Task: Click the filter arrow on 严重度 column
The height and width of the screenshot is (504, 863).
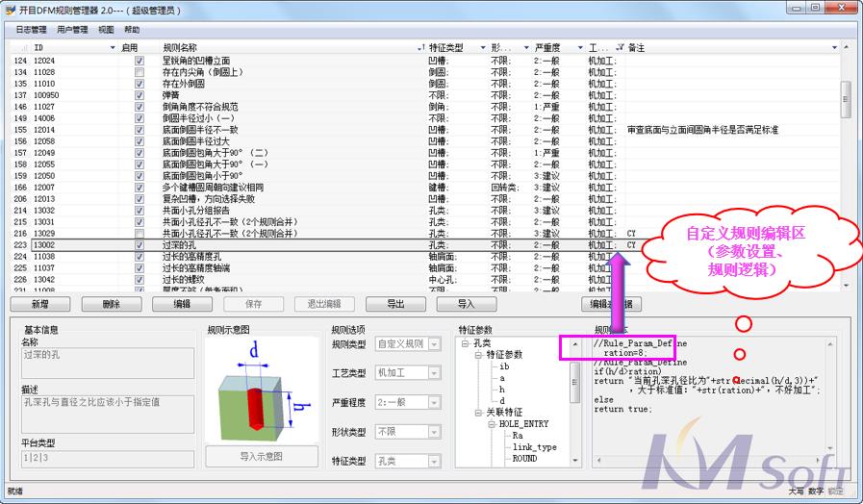Action: 580,47
